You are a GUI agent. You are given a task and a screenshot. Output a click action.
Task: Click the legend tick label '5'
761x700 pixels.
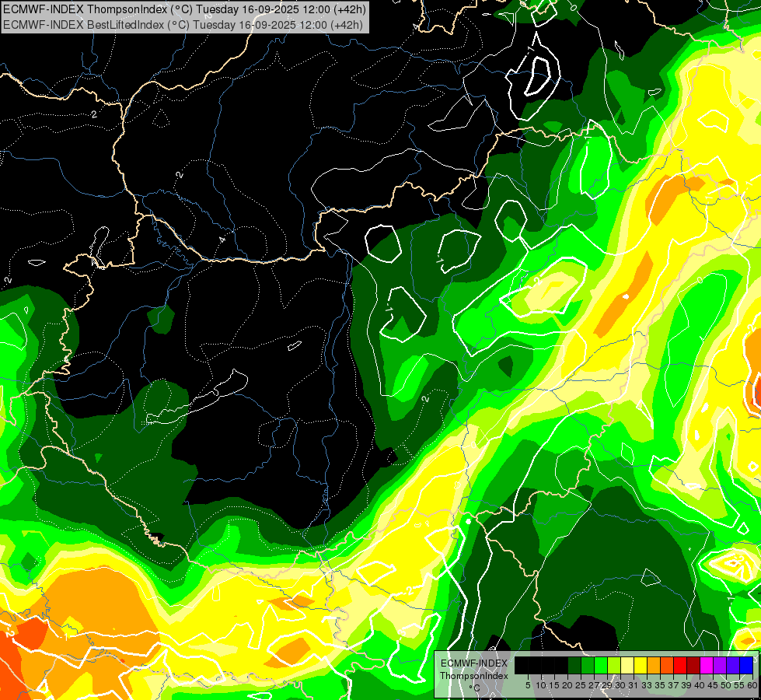click(x=528, y=685)
